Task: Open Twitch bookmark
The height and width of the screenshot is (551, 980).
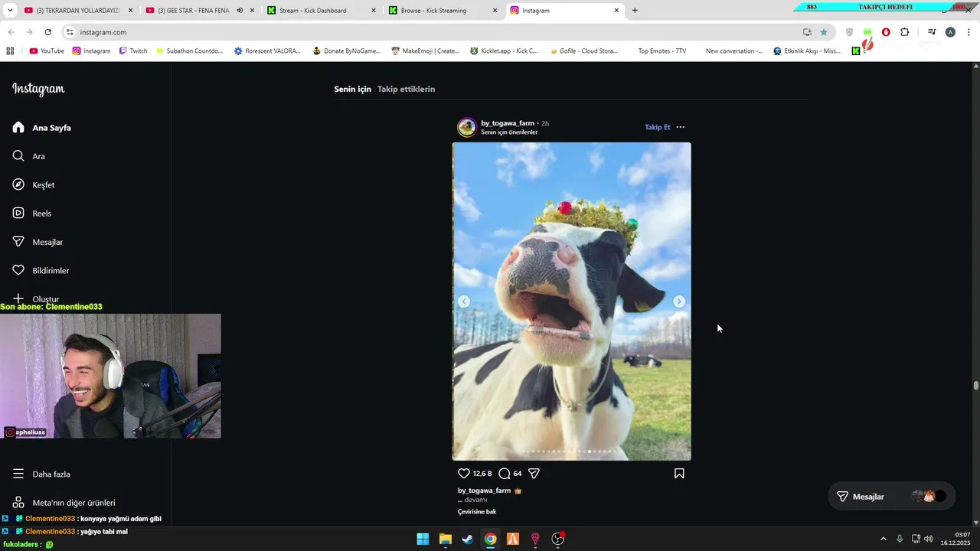Action: coord(133,51)
